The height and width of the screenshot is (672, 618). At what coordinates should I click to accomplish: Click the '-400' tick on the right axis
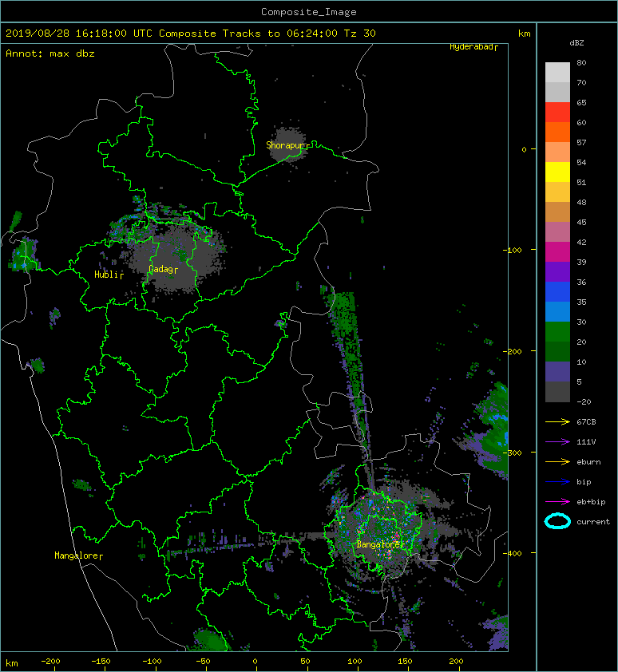click(512, 553)
